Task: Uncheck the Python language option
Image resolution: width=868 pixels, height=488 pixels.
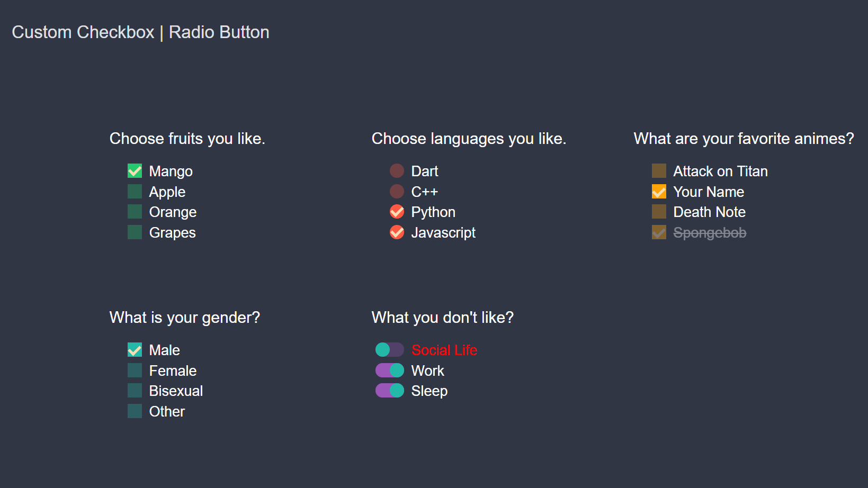Action: coord(397,212)
